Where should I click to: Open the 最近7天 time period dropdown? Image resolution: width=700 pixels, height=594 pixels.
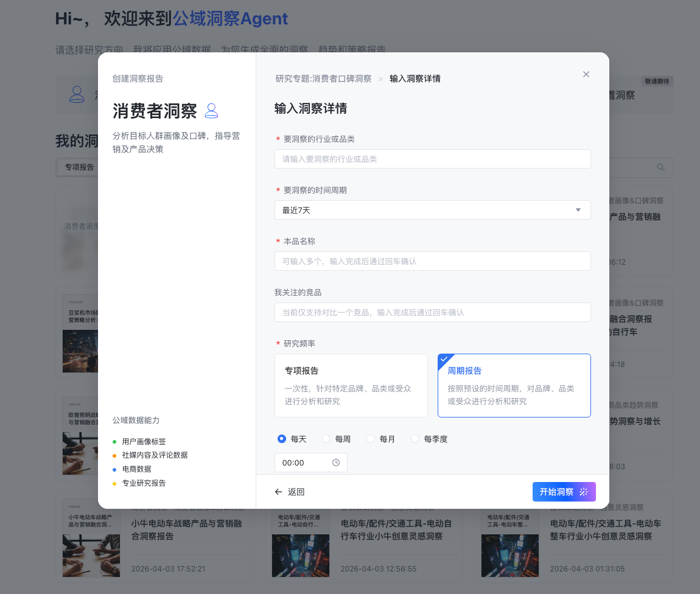(x=432, y=210)
